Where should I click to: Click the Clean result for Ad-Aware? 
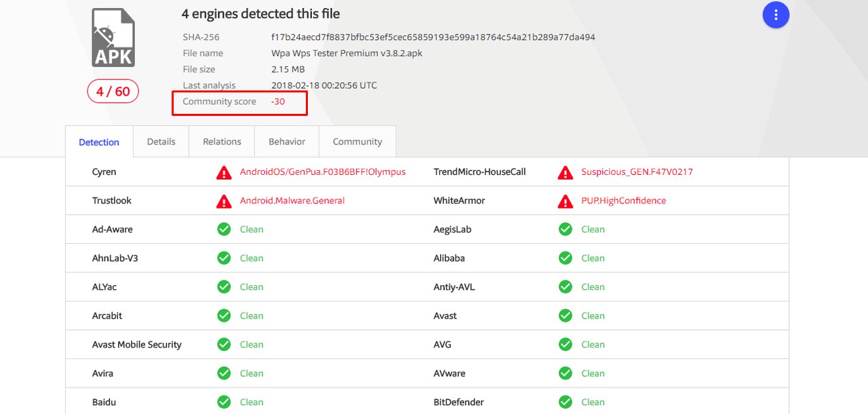252,229
